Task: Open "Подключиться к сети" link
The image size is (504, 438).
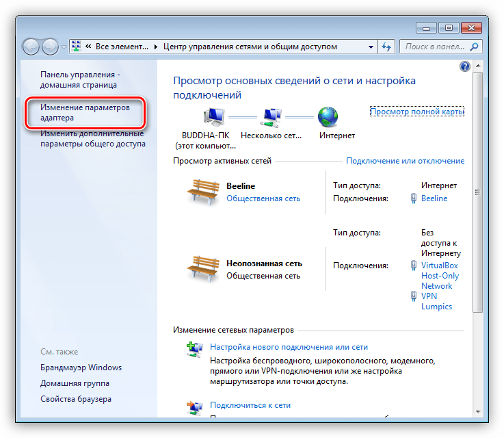Action: click(x=250, y=405)
